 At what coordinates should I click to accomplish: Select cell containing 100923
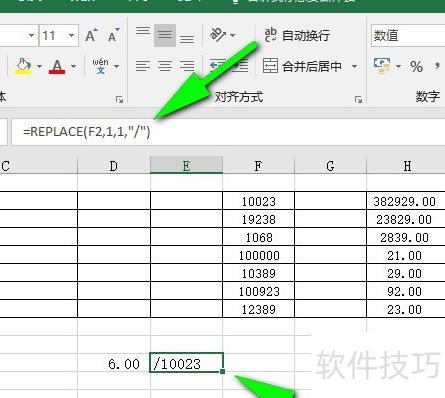[x=258, y=291]
